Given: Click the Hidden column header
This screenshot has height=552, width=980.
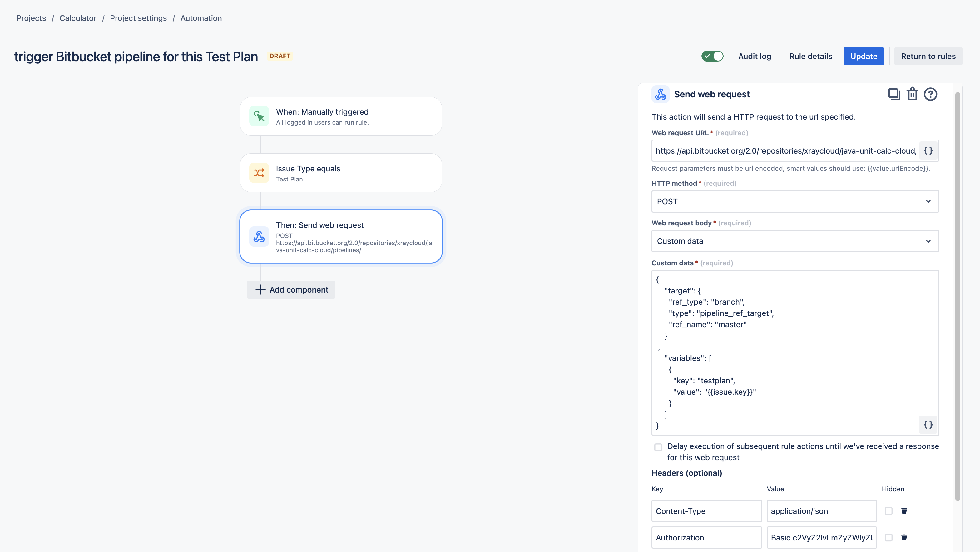Looking at the screenshot, I should pos(893,489).
